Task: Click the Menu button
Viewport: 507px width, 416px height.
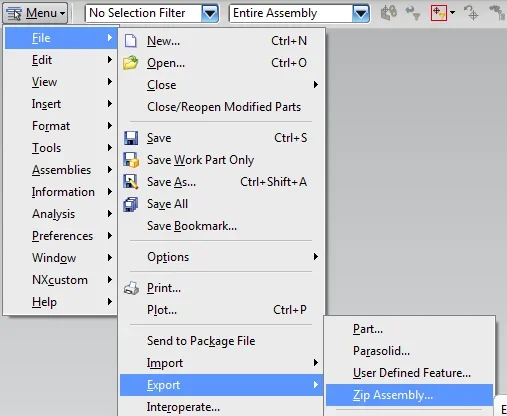Action: 35,13
